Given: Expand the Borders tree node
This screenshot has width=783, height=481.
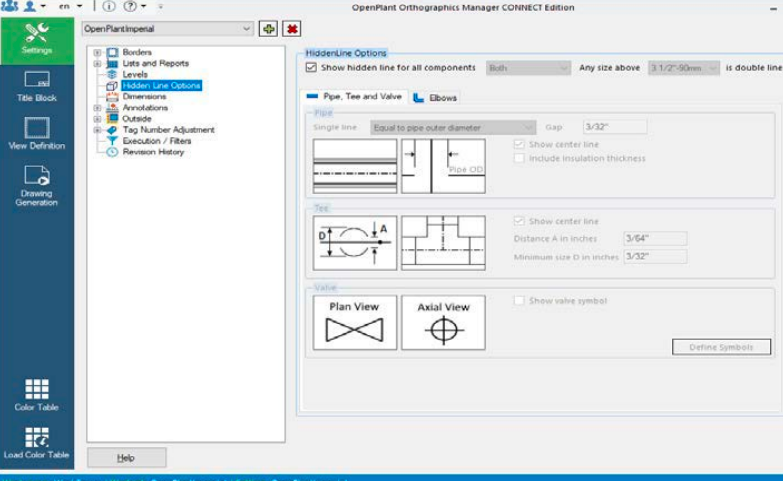Looking at the screenshot, I should click(x=97, y=52).
